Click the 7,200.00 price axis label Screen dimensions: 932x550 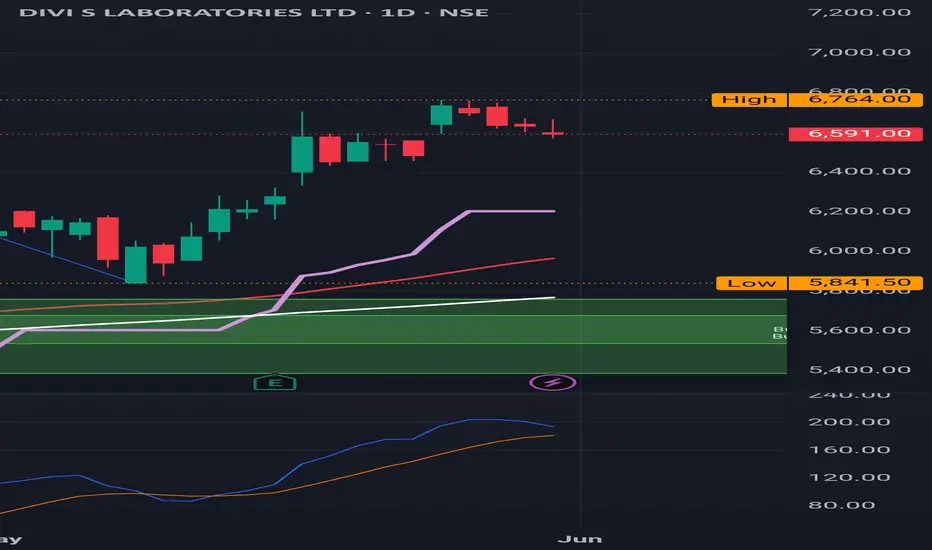click(x=859, y=12)
